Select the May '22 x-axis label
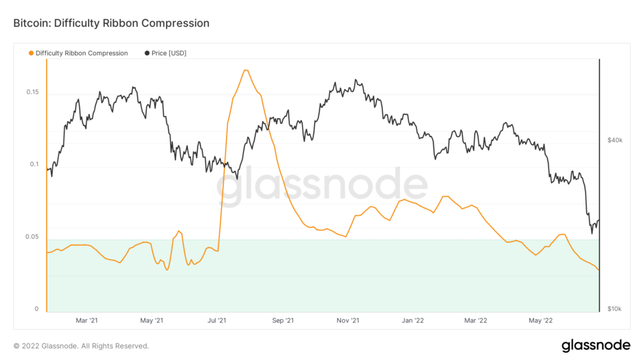 (540, 321)
